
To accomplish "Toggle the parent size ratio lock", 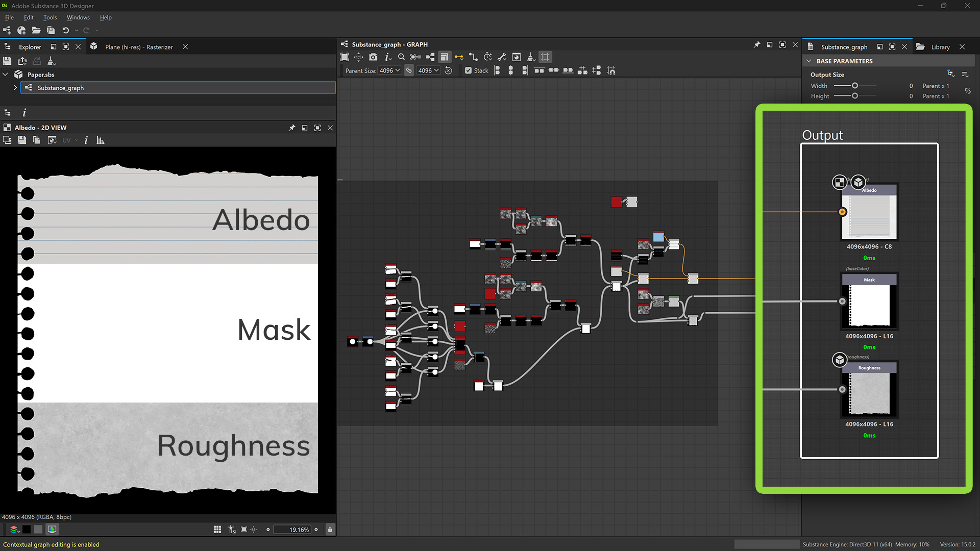I will pos(409,70).
